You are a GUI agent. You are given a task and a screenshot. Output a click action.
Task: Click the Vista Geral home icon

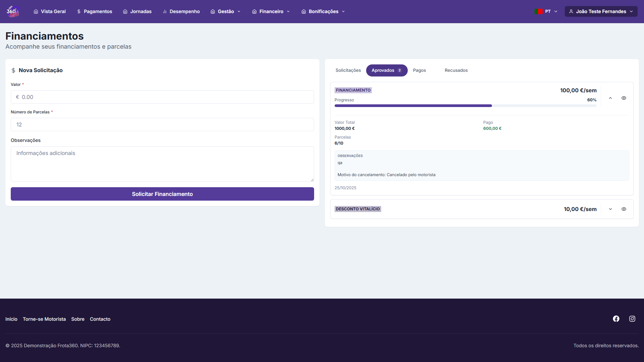[x=36, y=11]
